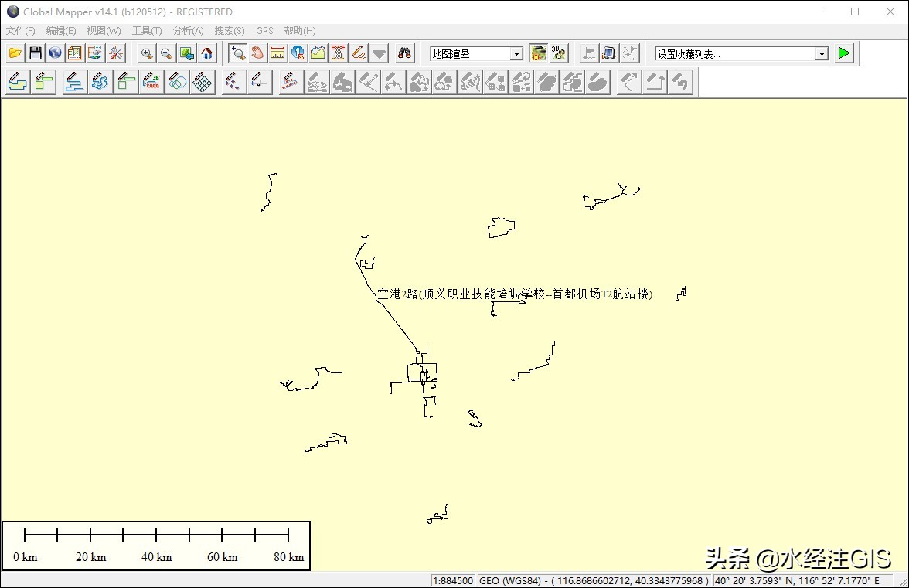Click the zoom in magnifier icon
909x588 pixels.
coord(146,53)
